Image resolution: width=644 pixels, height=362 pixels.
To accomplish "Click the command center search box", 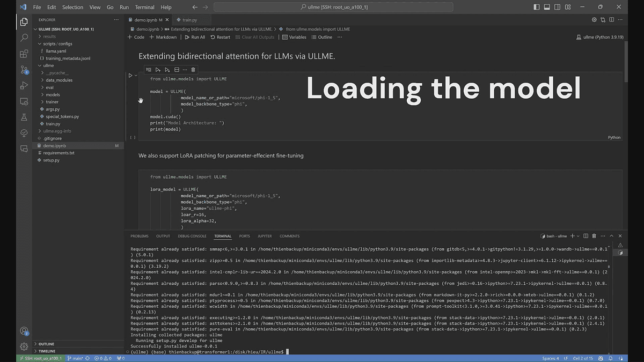I will (333, 7).
